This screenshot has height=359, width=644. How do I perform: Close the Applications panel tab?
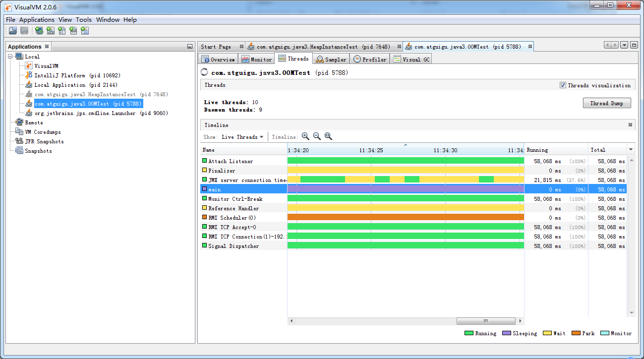coord(47,47)
